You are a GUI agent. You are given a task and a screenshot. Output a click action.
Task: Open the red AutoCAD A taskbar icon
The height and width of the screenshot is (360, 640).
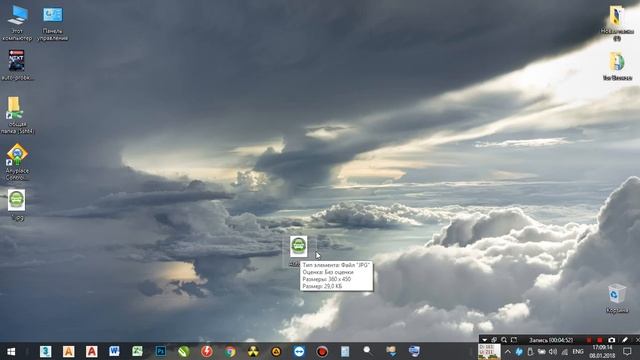click(91, 351)
